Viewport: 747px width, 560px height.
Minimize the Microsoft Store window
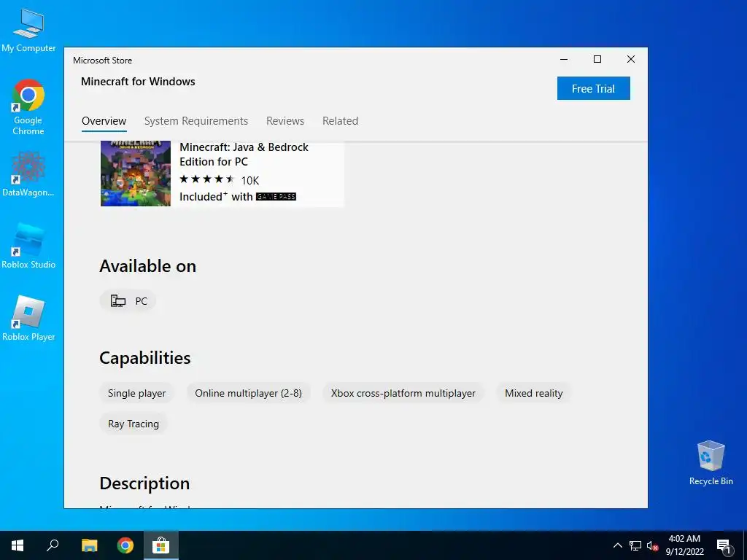[x=564, y=60]
